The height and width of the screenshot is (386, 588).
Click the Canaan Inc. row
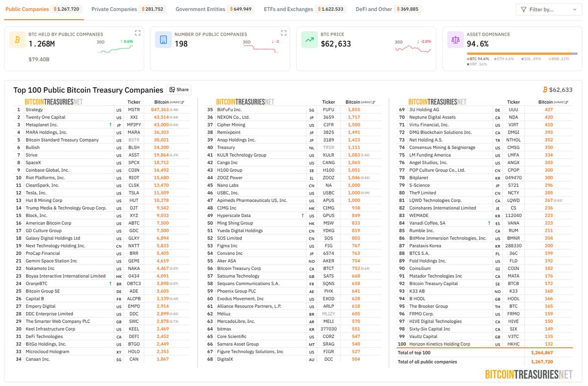click(x=102, y=359)
